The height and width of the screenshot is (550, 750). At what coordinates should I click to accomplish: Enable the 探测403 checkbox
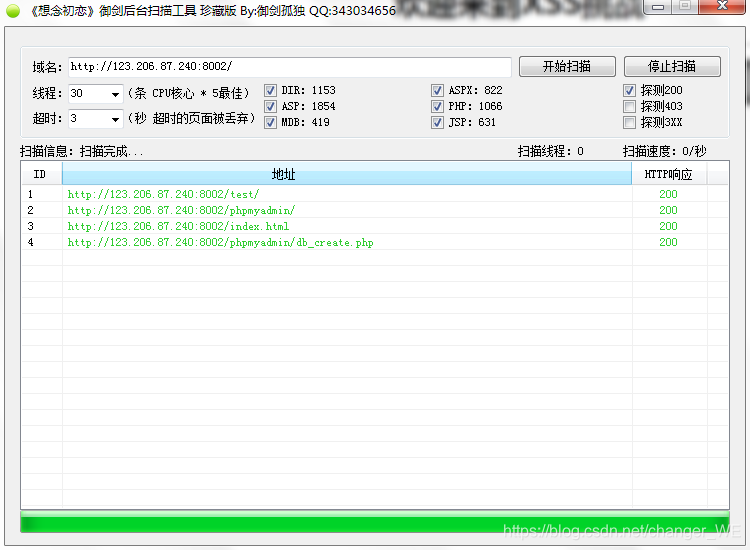(629, 106)
